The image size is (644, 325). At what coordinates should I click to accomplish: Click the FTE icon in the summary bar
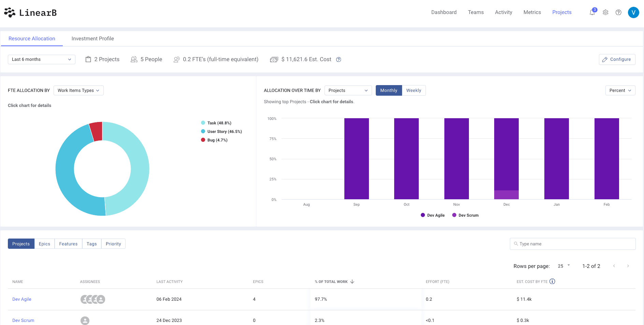[x=176, y=59]
